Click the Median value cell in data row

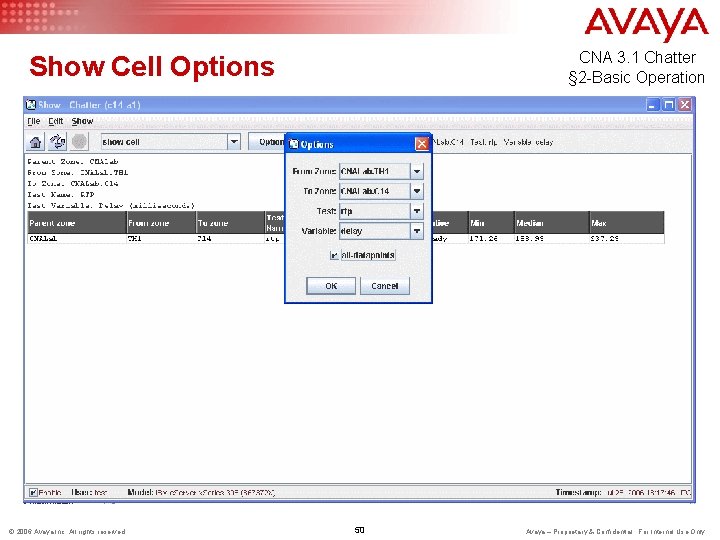(x=551, y=239)
